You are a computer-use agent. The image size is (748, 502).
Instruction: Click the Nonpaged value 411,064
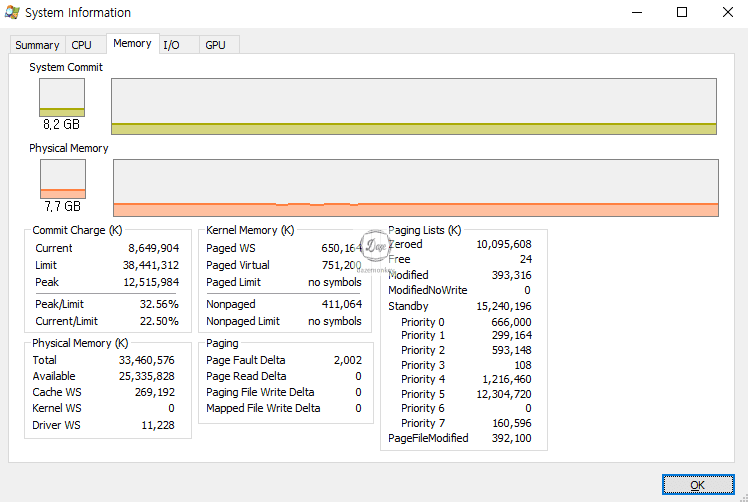point(342,304)
